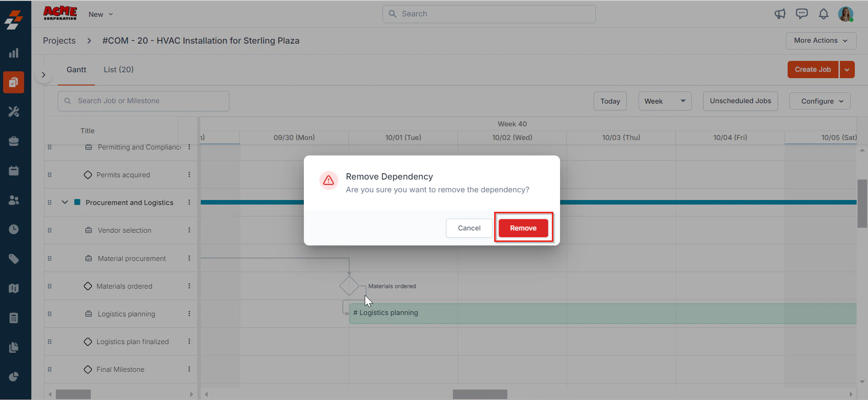Click Cancel in the Remove Dependency dialog
This screenshot has height=400, width=868.
coord(469,228)
